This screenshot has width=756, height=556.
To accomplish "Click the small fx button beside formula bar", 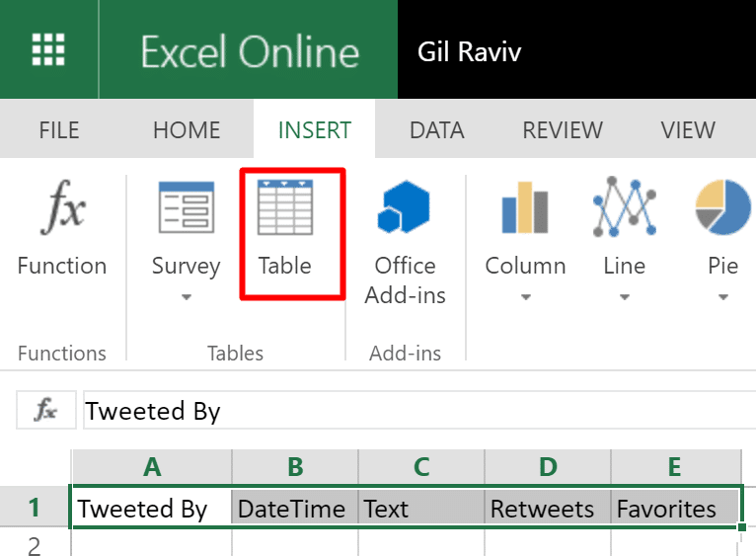I will click(46, 410).
